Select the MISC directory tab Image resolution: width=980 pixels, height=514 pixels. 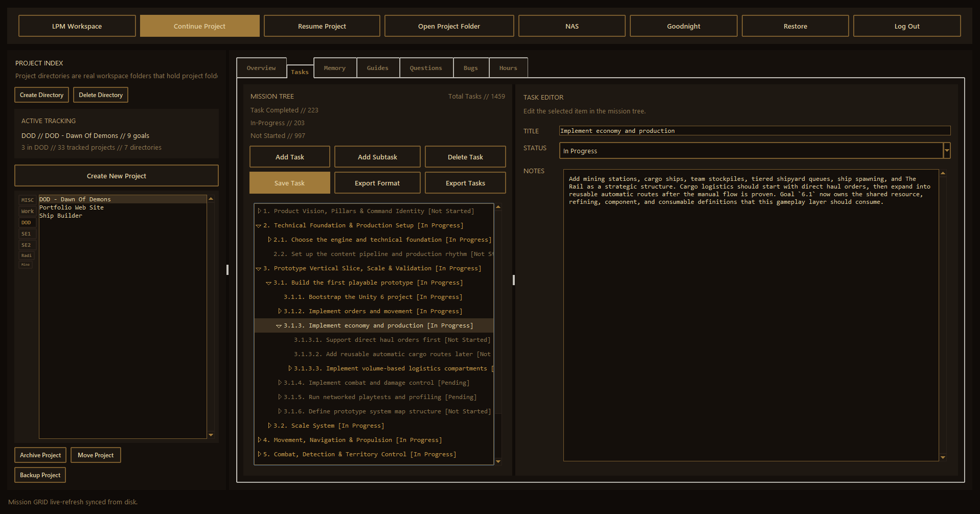pos(27,200)
